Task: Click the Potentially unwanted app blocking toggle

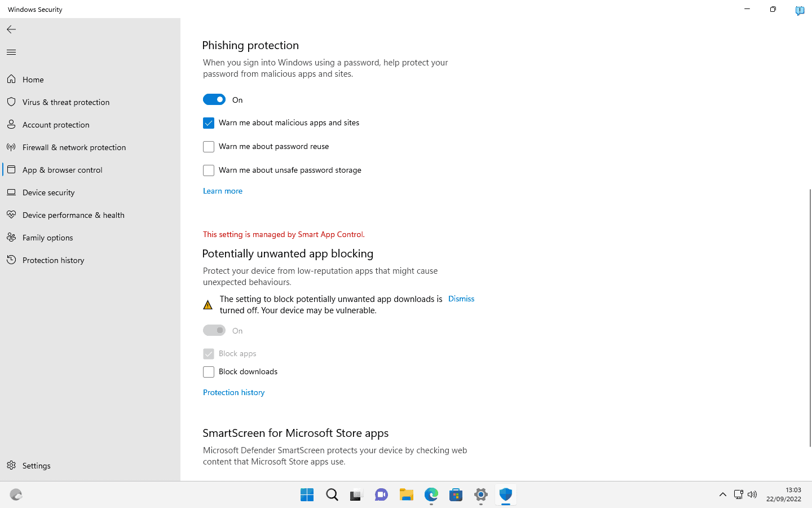Action: 214,330
